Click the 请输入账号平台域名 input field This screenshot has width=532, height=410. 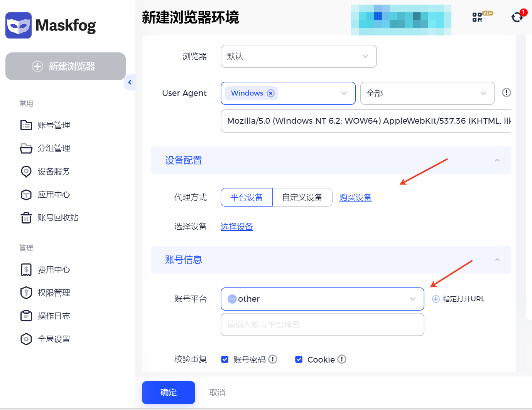[323, 324]
